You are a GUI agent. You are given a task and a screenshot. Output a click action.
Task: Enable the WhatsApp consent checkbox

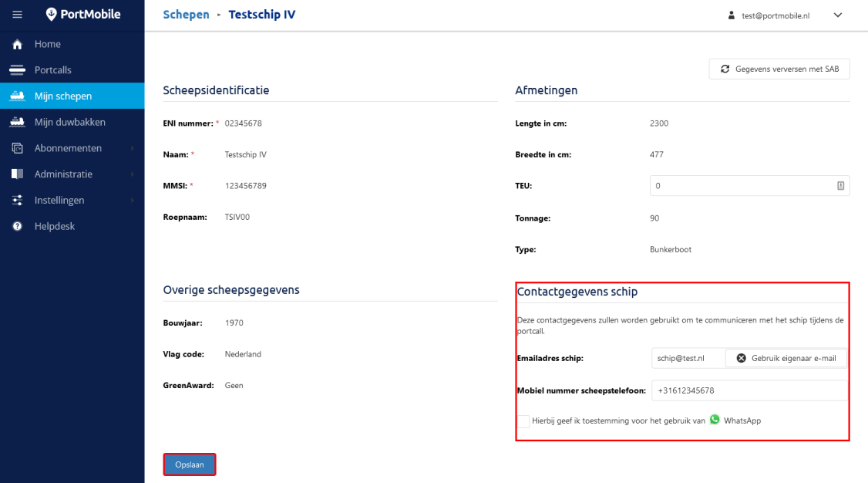523,421
